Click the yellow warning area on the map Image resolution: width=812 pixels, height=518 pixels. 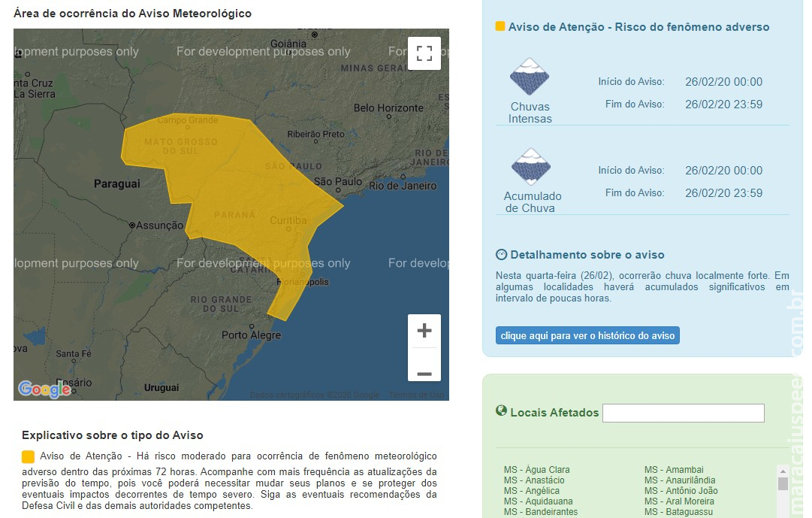pyautogui.click(x=240, y=188)
